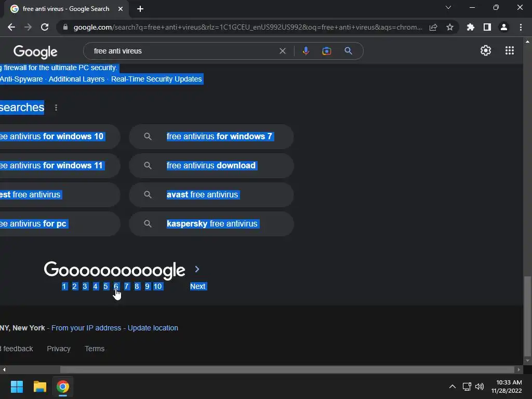The width and height of the screenshot is (532, 399).
Task: Open the Windows Start menu
Action: 17,387
